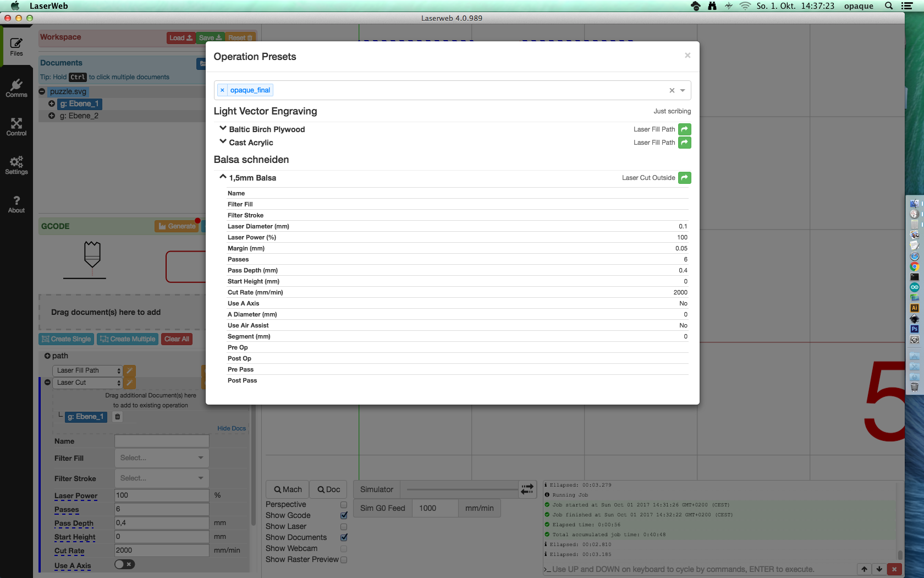The width and height of the screenshot is (924, 578).
Task: Apply Baltic Birch Plywood preset arrow
Action: point(685,129)
